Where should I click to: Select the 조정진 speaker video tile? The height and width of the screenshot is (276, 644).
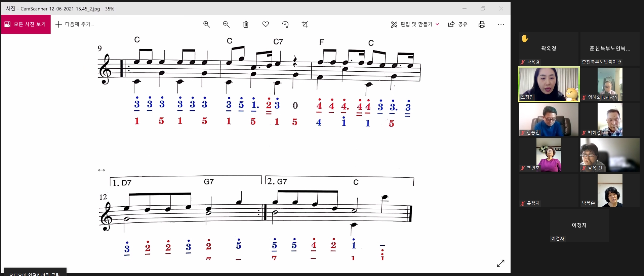(x=549, y=84)
